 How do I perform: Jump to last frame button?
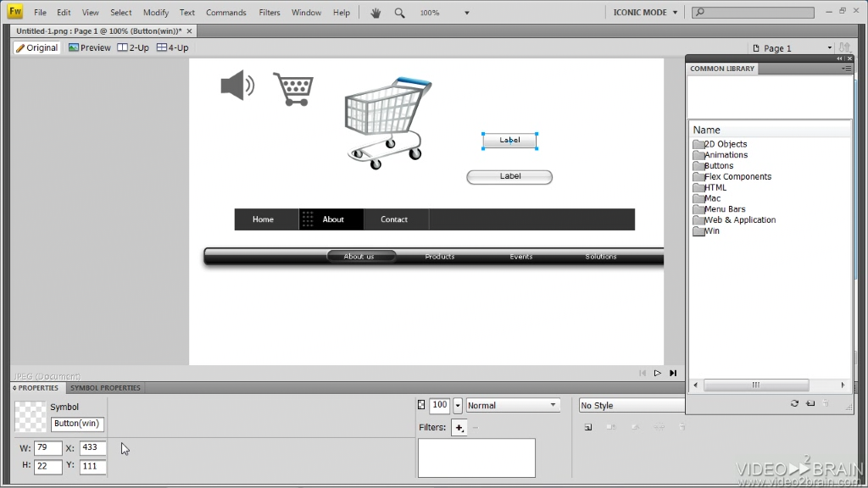673,373
